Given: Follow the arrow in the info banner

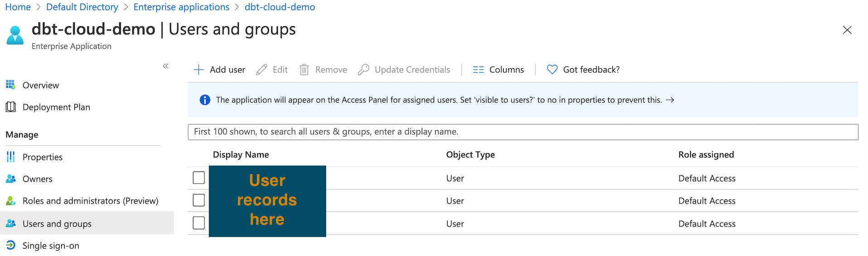Looking at the screenshot, I should coord(670,100).
